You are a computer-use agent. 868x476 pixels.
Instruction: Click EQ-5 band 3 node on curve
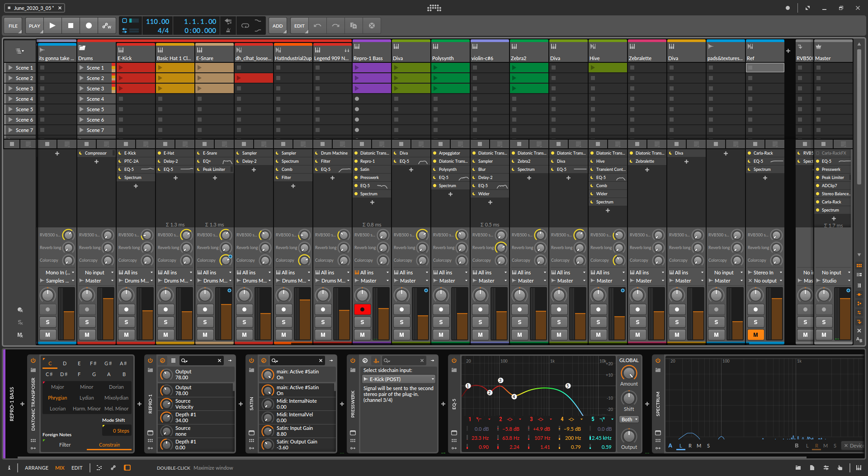pyautogui.click(x=500, y=380)
